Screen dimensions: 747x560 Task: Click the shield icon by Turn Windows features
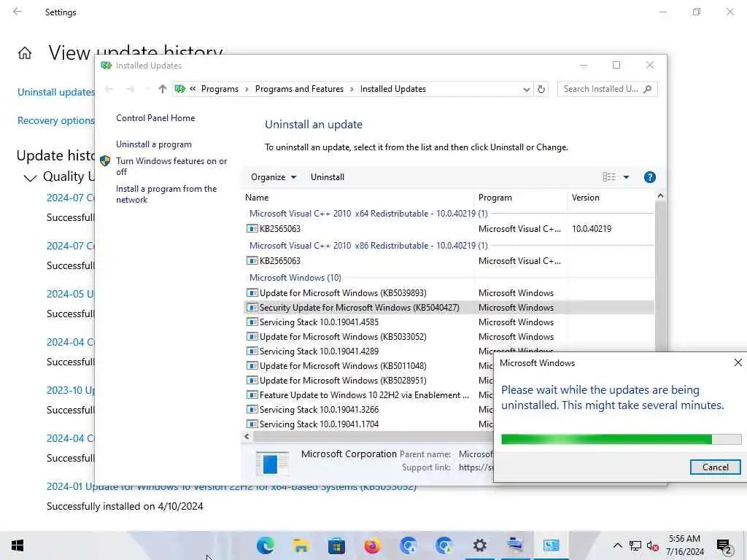[105, 161]
